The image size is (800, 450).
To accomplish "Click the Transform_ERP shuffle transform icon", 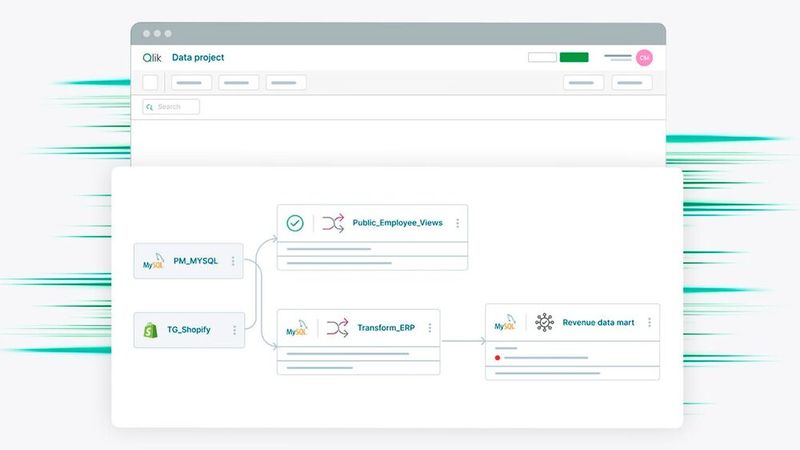I will (x=338, y=328).
